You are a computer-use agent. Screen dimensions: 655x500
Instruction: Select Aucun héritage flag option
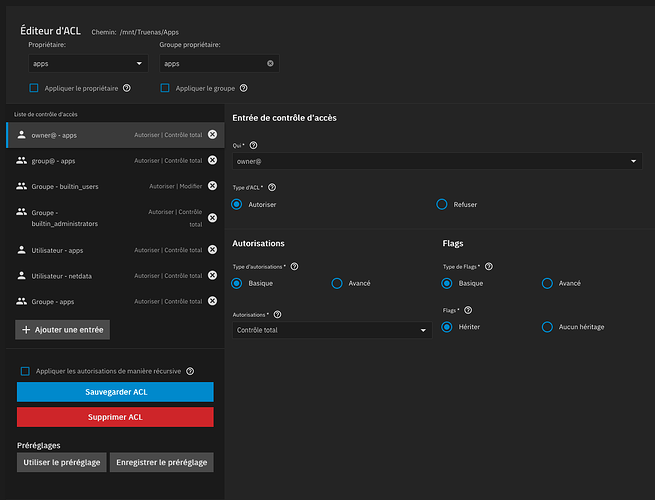pyautogui.click(x=547, y=327)
